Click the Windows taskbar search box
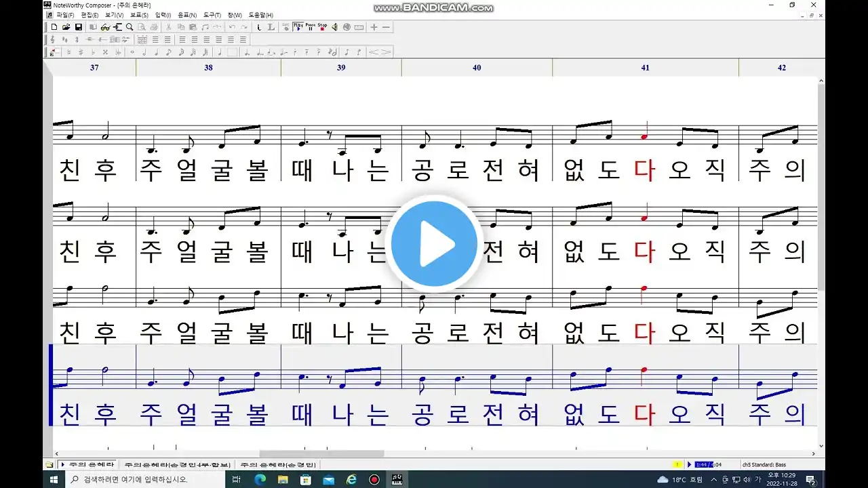Viewport: 868px width, 488px height. [146, 479]
